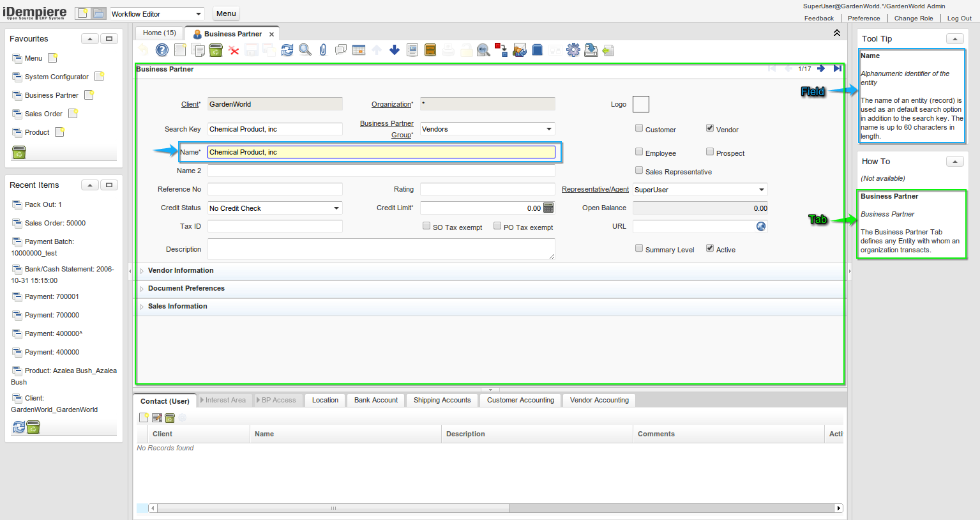Viewport: 980px width, 520px height.
Task: Create a new record from main toolbar
Action: pos(180,50)
